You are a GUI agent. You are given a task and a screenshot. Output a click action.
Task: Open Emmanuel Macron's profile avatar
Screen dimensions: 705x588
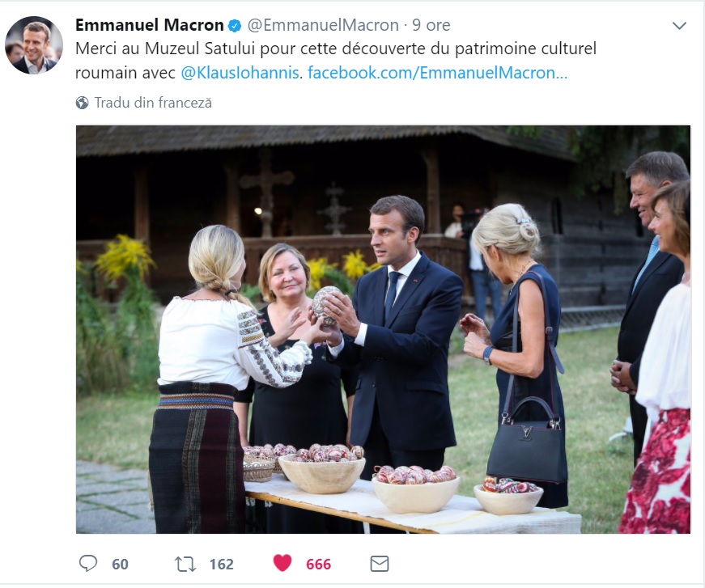34,45
